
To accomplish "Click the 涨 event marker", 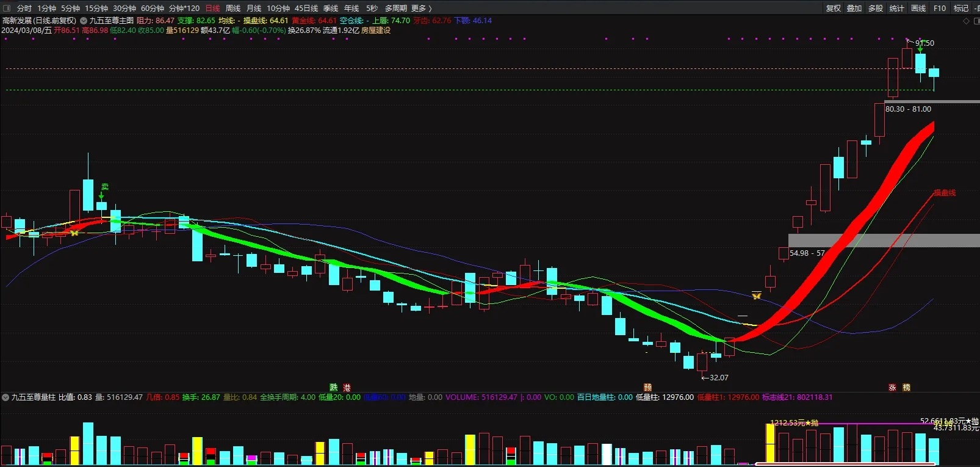I will pos(892,388).
